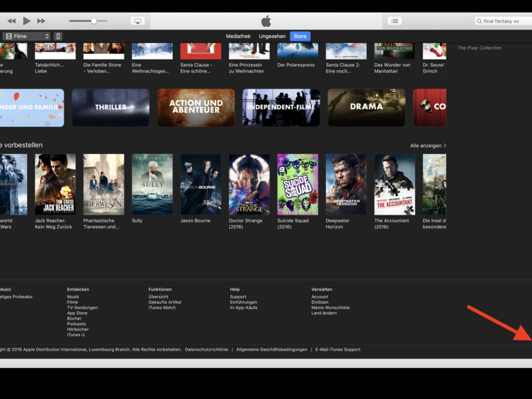Open the Allgemeine Geschäftsbedingungen link
532x399 pixels.
[272, 349]
